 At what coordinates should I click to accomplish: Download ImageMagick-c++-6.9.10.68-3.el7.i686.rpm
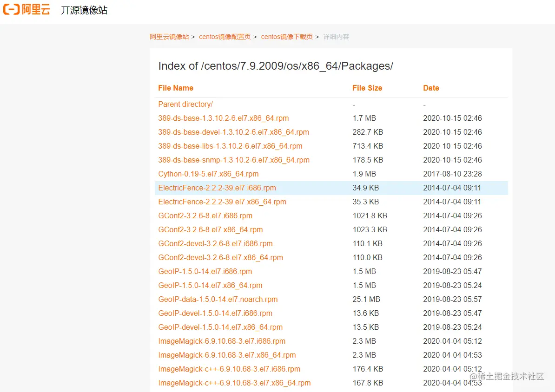point(229,369)
